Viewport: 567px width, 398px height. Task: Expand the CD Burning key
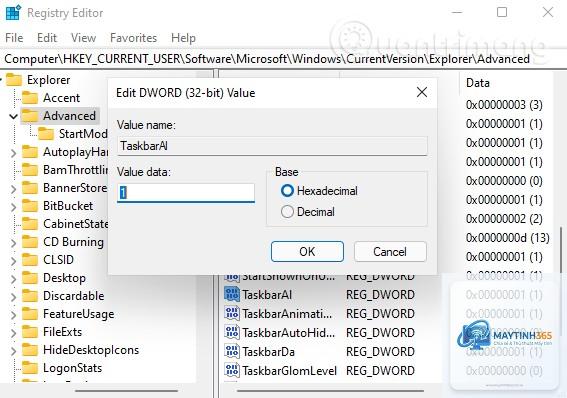pos(13,243)
